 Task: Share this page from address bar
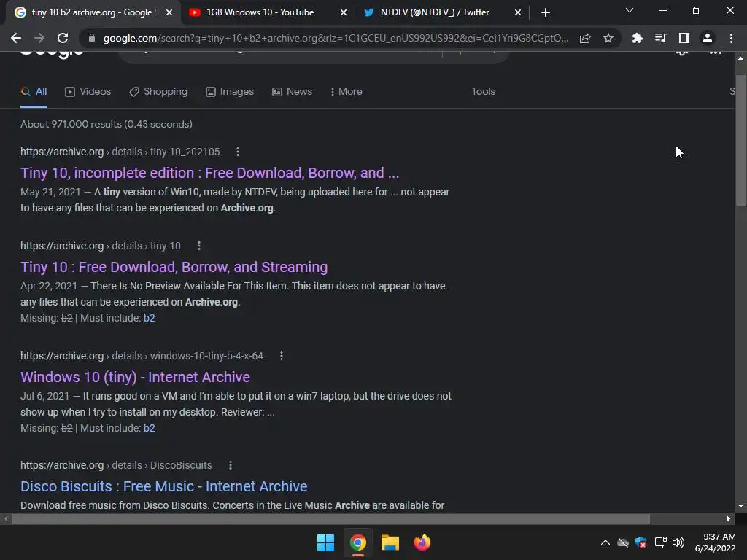pyautogui.click(x=585, y=38)
